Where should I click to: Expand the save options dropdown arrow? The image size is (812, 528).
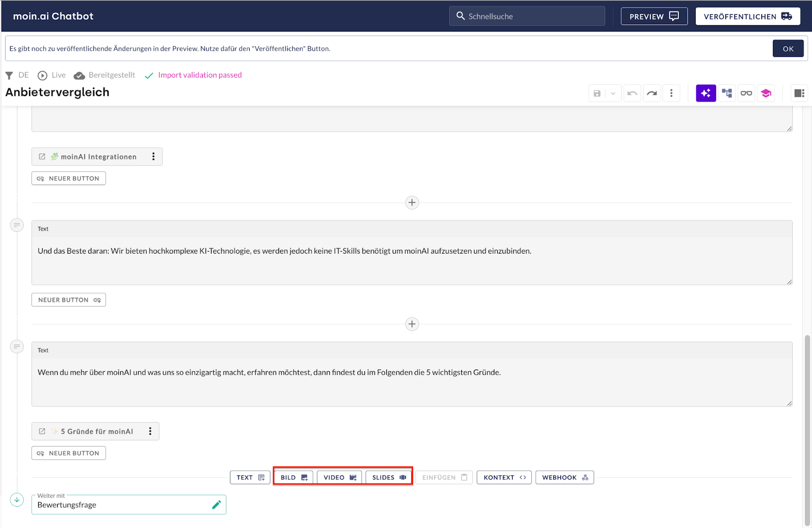point(613,93)
